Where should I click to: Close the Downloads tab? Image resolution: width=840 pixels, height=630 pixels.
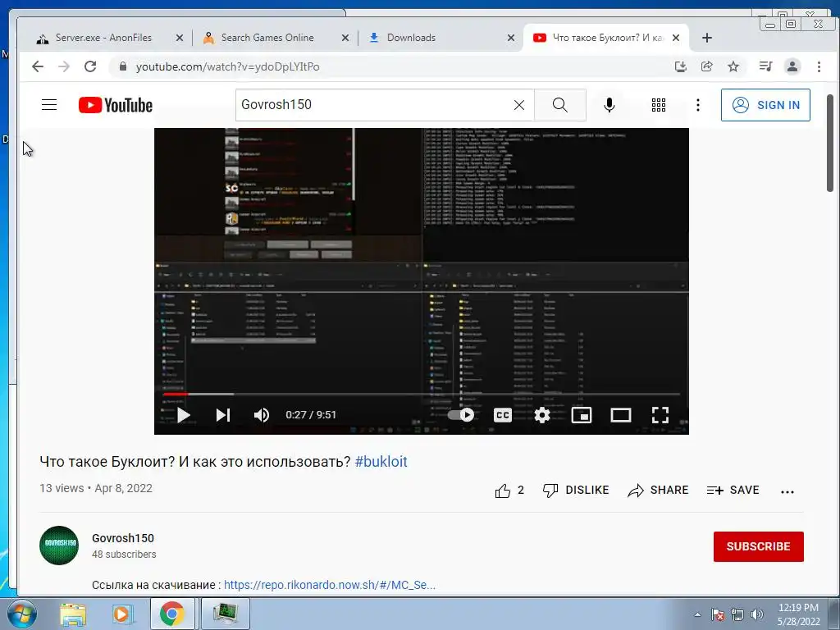tap(510, 38)
